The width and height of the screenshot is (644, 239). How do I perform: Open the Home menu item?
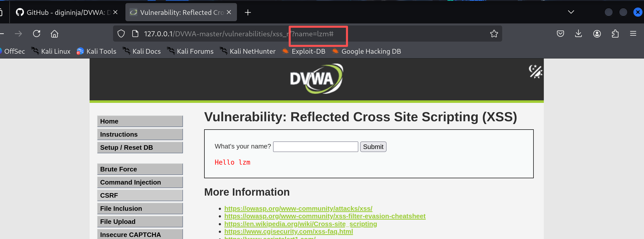click(x=140, y=121)
